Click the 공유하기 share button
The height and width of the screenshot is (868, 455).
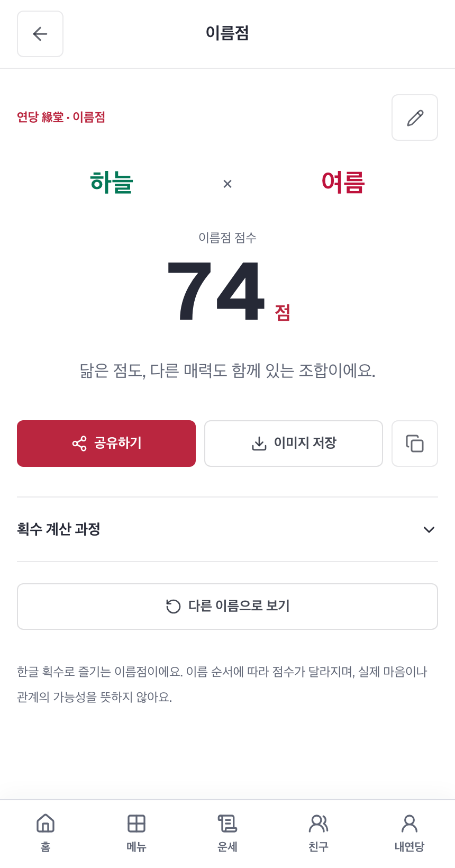click(x=106, y=444)
